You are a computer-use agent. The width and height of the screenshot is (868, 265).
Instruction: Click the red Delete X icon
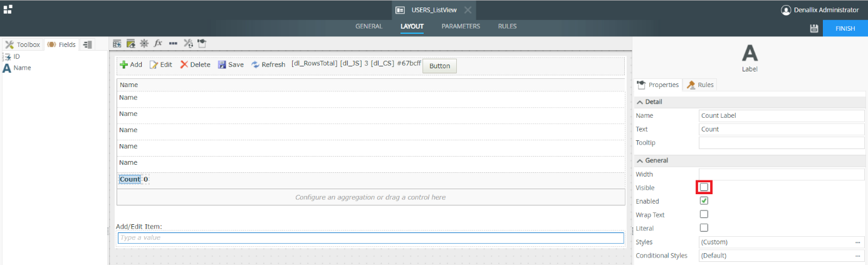tap(184, 65)
